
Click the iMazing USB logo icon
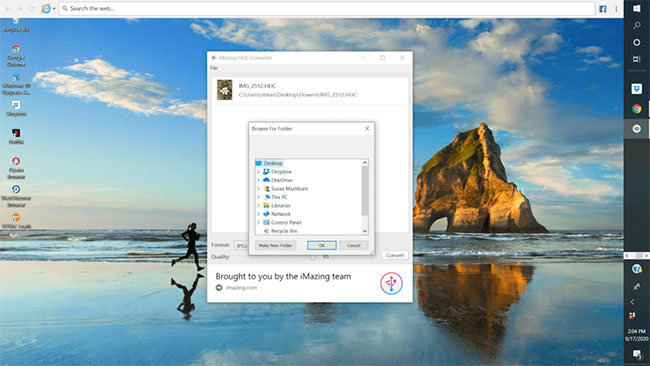(391, 283)
